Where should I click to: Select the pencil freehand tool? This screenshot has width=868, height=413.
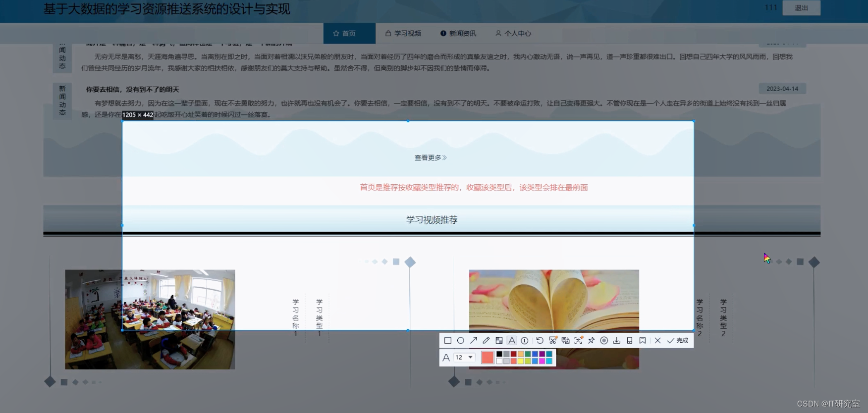pyautogui.click(x=486, y=340)
